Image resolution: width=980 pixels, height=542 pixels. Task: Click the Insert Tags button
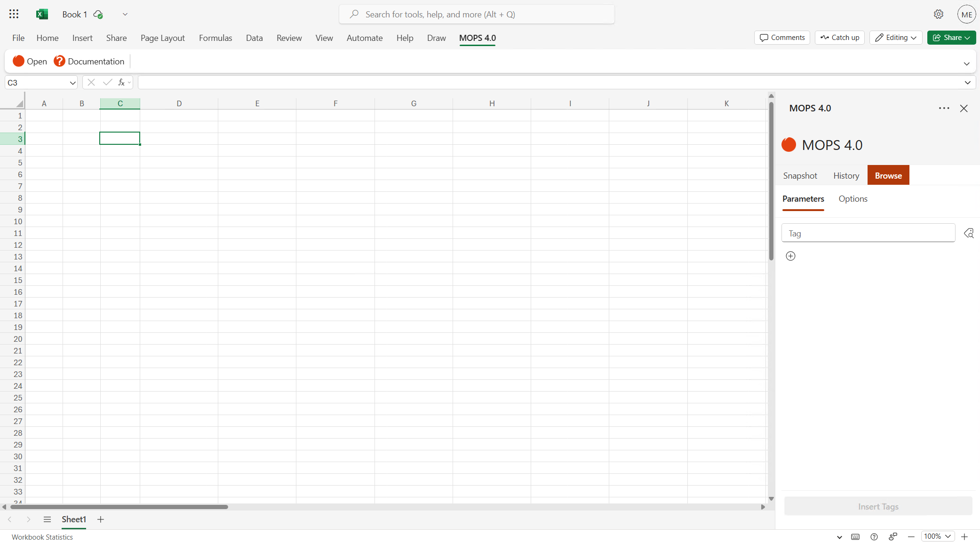coord(878,506)
